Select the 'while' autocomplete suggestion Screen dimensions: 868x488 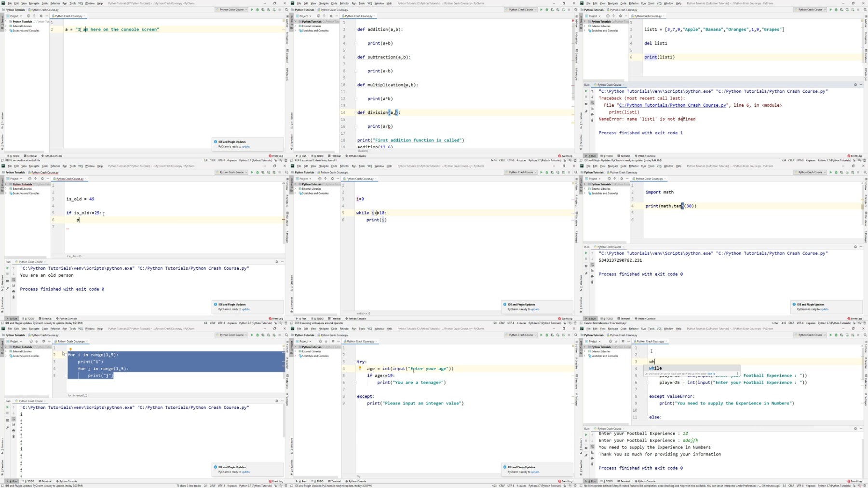[656, 368]
